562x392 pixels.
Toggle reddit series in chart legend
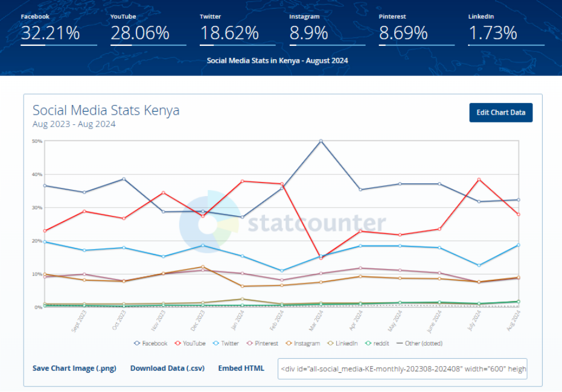coord(377,343)
